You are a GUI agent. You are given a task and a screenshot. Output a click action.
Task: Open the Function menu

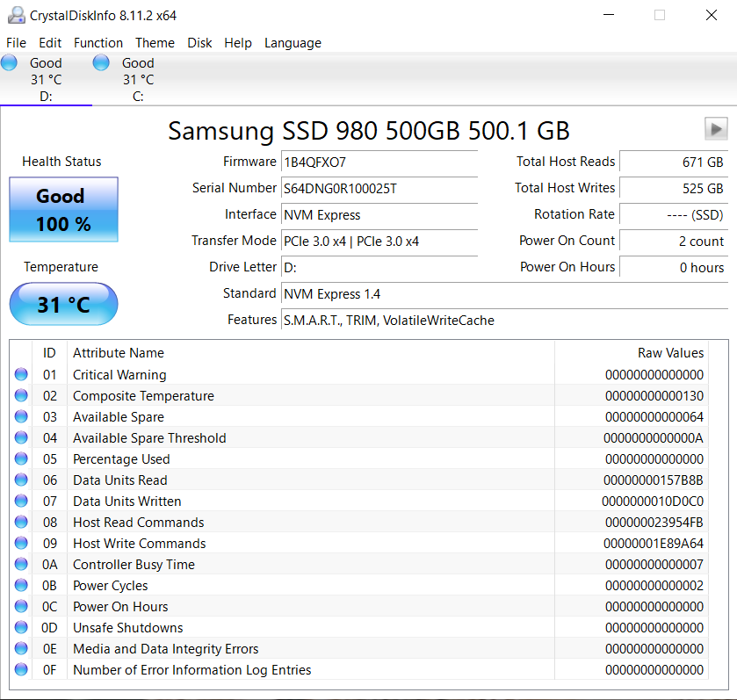(x=98, y=43)
